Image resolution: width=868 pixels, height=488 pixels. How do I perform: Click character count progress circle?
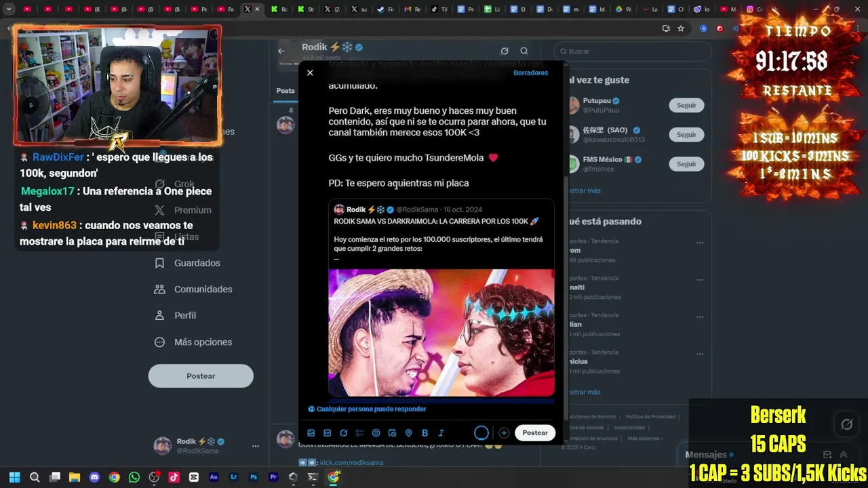(481, 433)
